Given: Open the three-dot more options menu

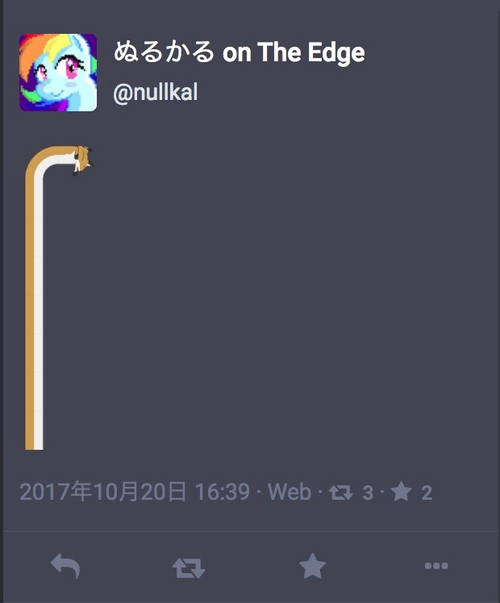Looking at the screenshot, I should coord(436,566).
